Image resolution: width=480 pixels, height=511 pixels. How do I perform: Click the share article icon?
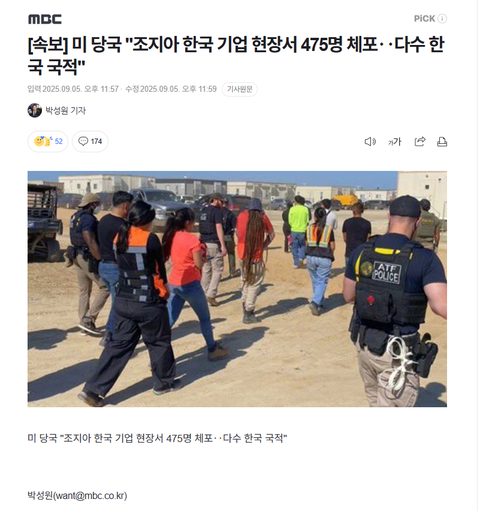420,142
